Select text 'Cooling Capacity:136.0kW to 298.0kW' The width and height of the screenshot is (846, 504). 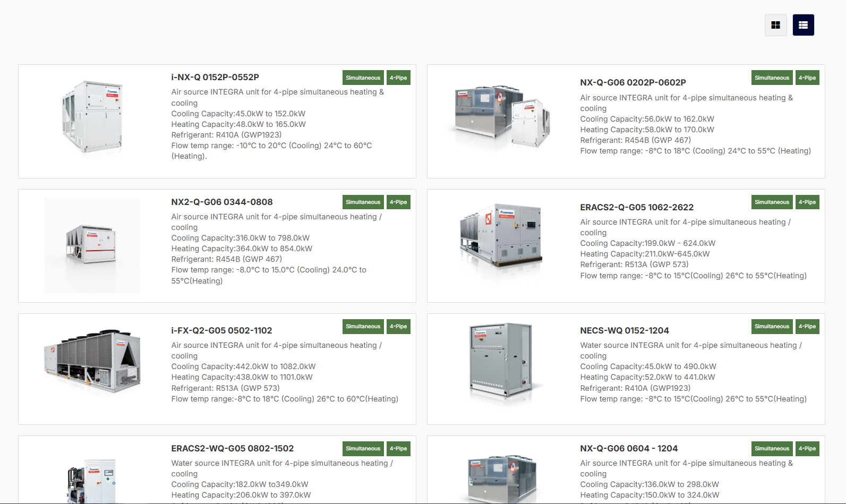pos(650,484)
